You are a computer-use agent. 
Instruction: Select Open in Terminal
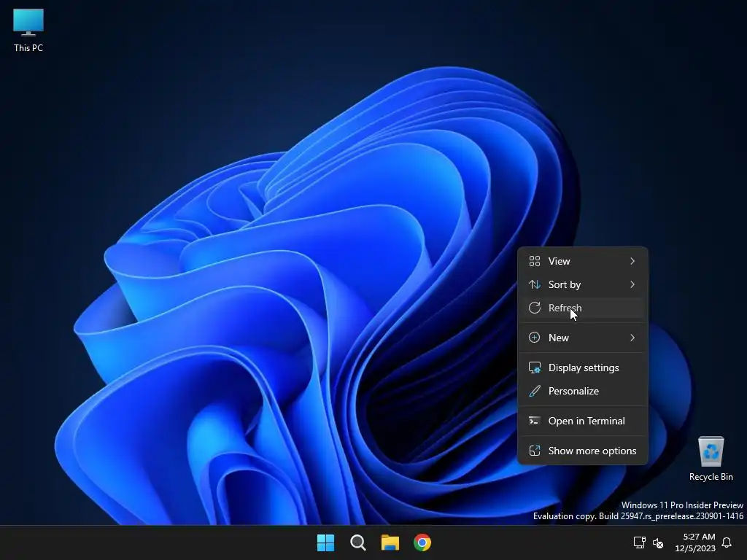click(583, 421)
